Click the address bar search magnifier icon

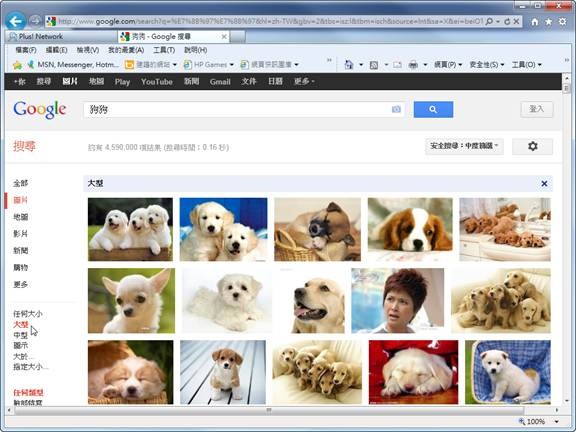pos(489,21)
